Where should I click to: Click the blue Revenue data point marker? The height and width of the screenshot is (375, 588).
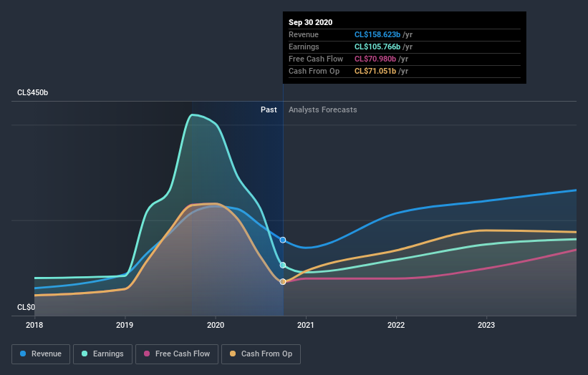pyautogui.click(x=283, y=240)
